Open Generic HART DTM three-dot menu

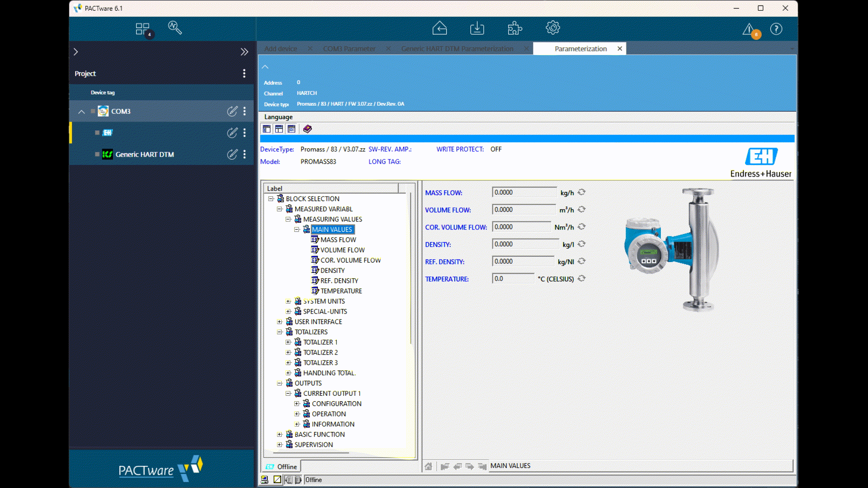click(x=245, y=155)
